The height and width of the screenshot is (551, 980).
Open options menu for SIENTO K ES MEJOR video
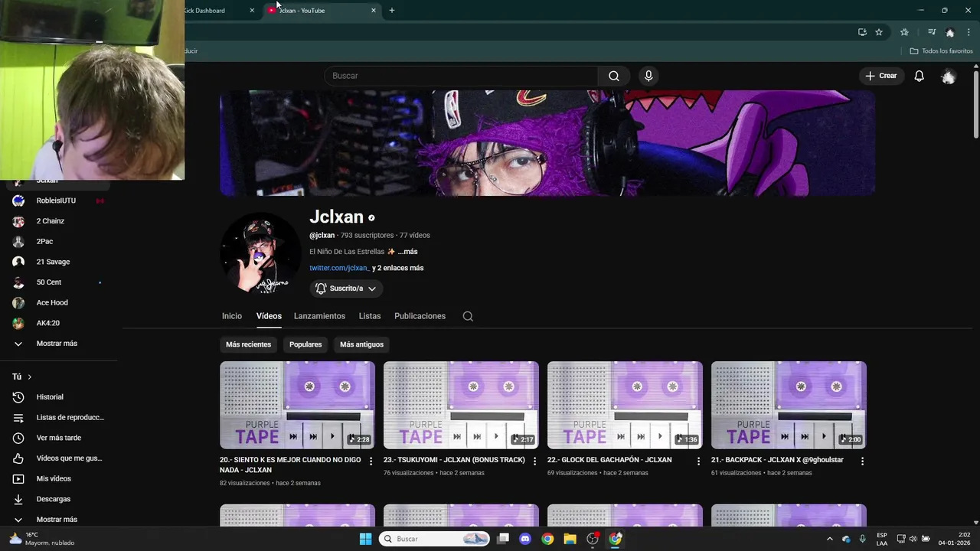(x=371, y=461)
